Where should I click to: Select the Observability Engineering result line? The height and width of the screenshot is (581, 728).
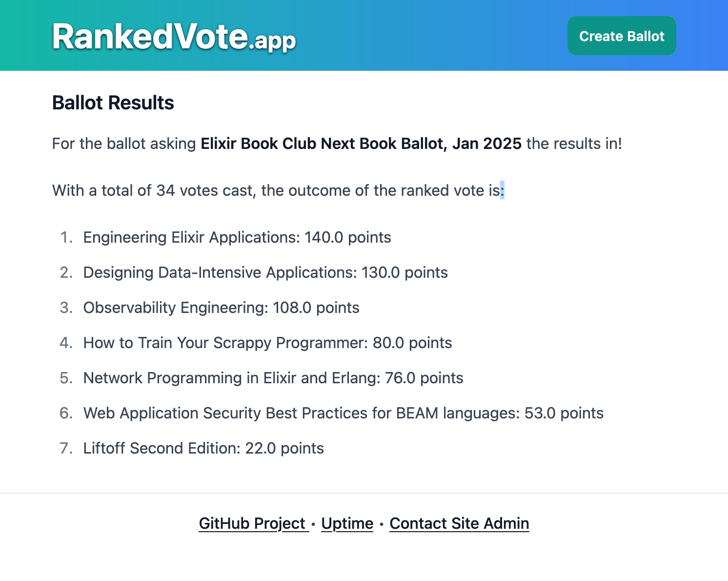(222, 308)
